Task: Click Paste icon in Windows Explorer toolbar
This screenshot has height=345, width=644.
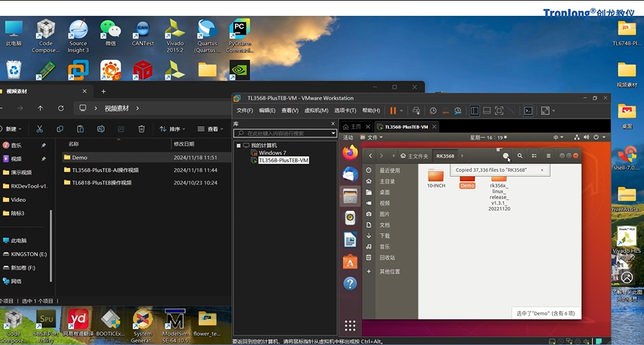Action: click(x=80, y=129)
